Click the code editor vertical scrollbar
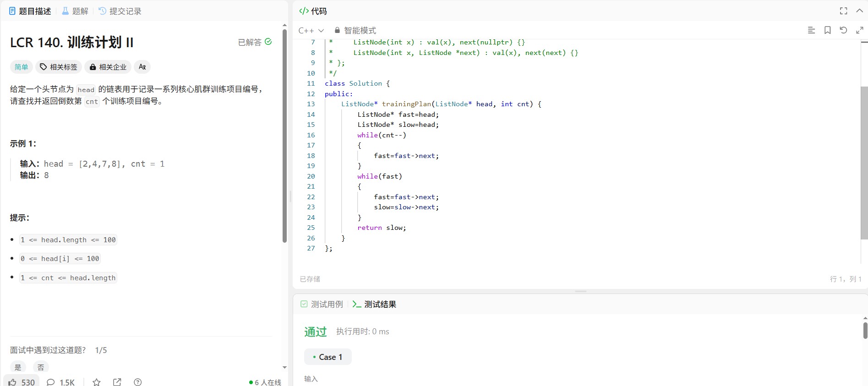This screenshot has width=868, height=386. coord(864,163)
